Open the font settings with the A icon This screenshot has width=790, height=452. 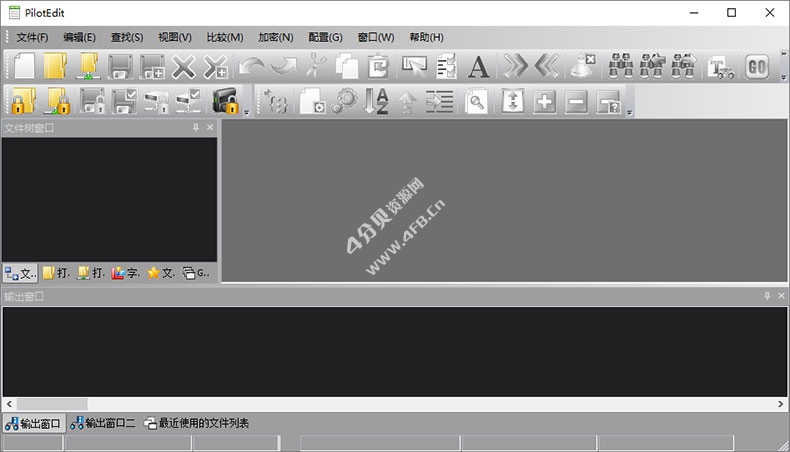pyautogui.click(x=478, y=67)
